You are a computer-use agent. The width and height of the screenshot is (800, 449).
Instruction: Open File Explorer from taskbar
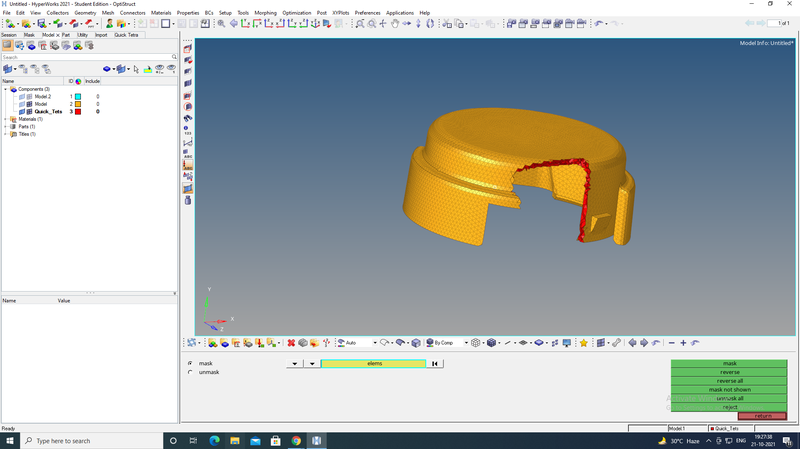tap(235, 441)
